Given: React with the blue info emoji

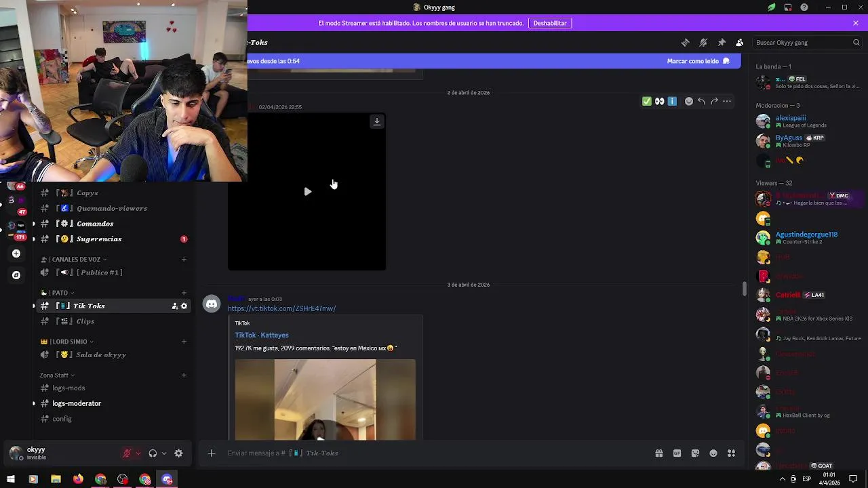Looking at the screenshot, I should point(672,102).
